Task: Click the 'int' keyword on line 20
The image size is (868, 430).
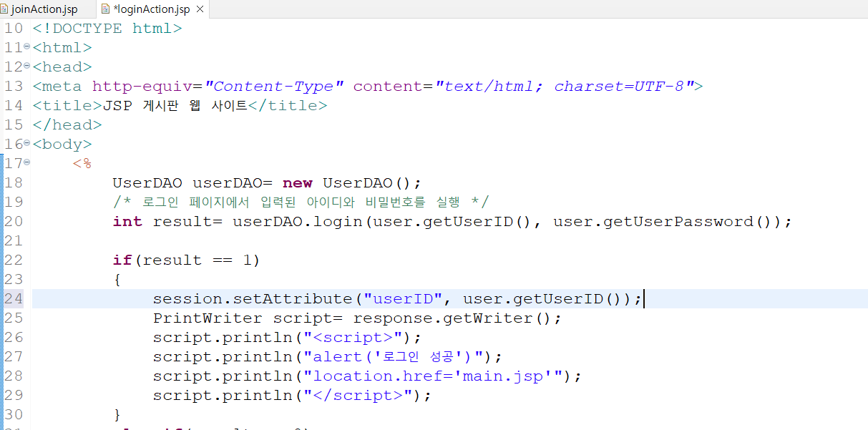Action: tap(127, 222)
